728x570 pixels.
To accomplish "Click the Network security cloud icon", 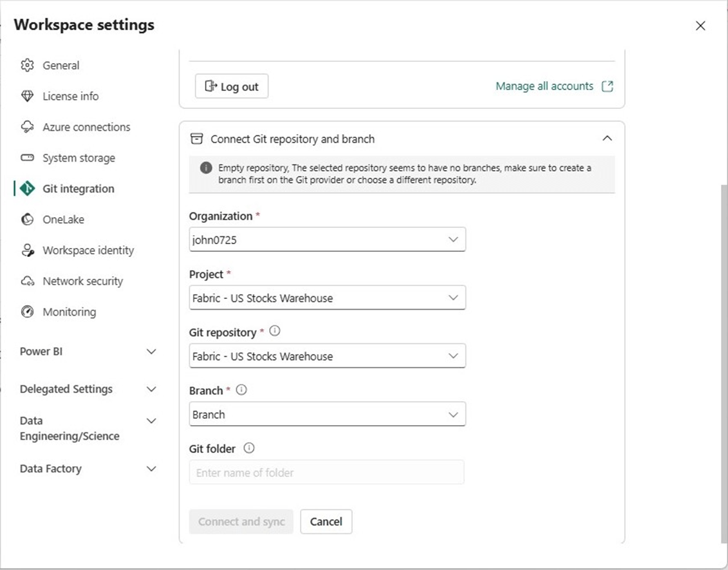I will coord(27,281).
